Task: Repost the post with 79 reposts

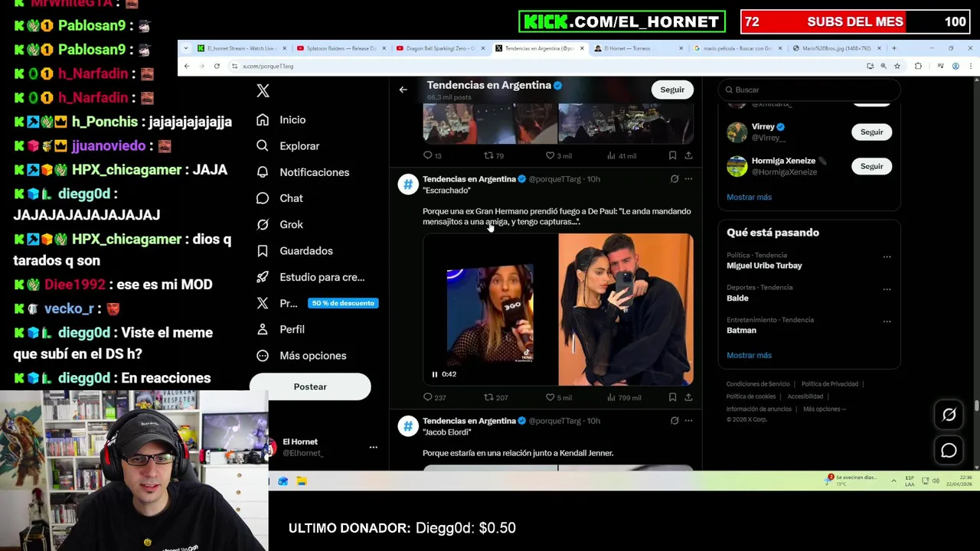Action: tap(493, 155)
